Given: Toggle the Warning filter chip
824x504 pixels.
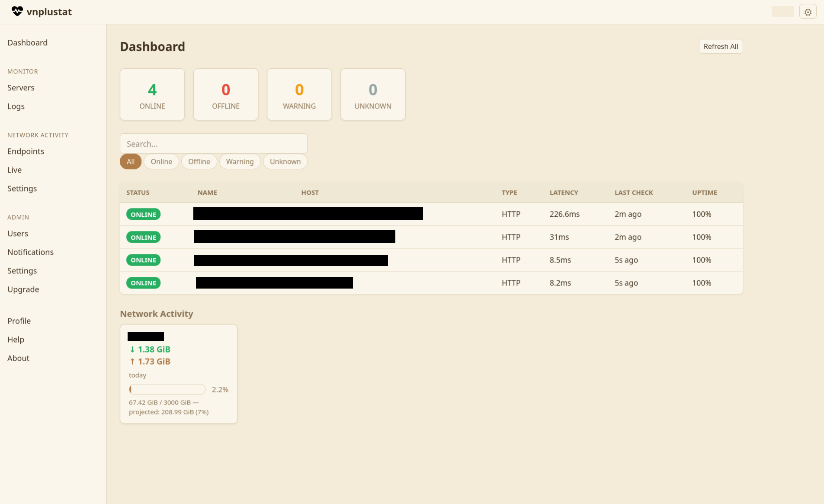Looking at the screenshot, I should [x=240, y=161].
